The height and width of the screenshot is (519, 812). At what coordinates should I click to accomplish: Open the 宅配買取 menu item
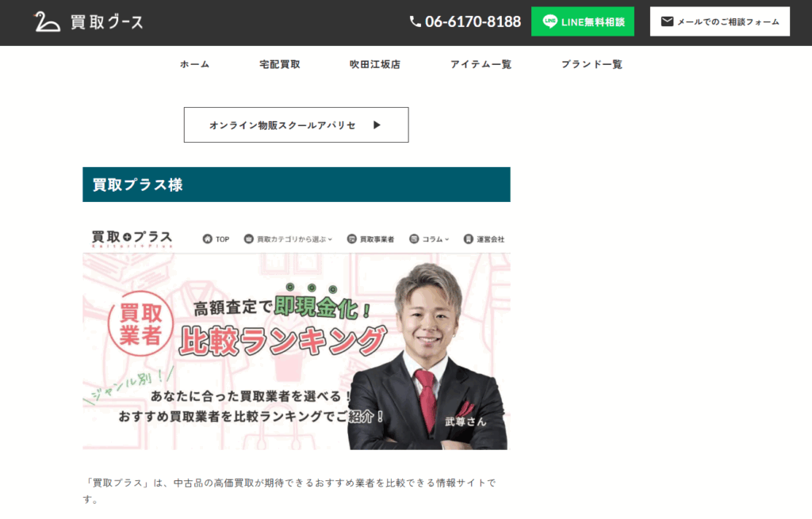click(280, 64)
